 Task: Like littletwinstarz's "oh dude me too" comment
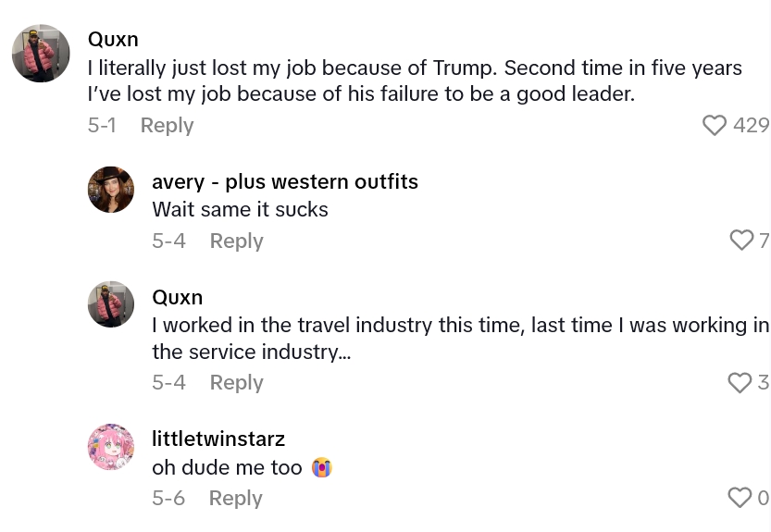740,498
